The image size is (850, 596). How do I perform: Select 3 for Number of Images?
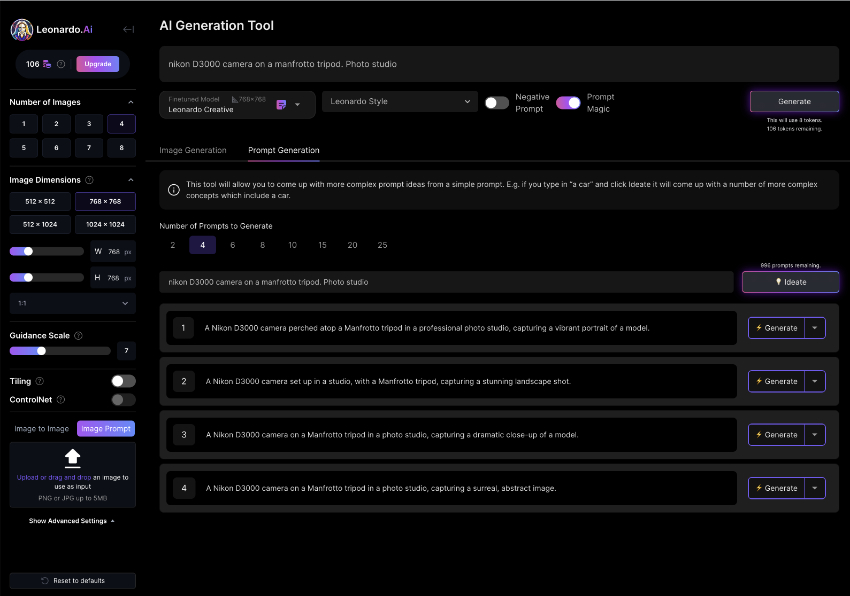pyautogui.click(x=89, y=124)
